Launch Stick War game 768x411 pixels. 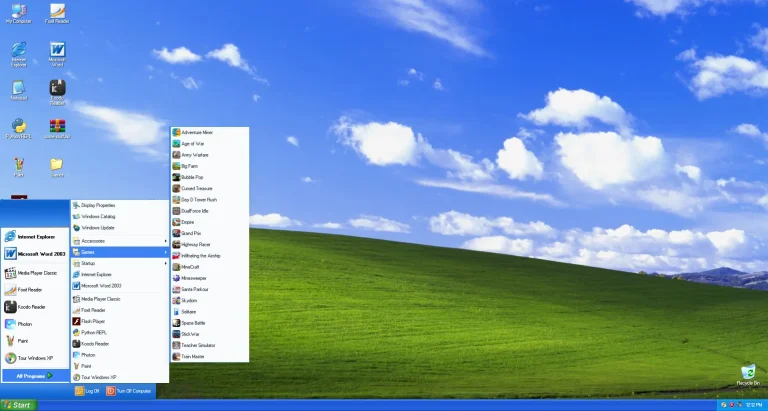coord(210,334)
